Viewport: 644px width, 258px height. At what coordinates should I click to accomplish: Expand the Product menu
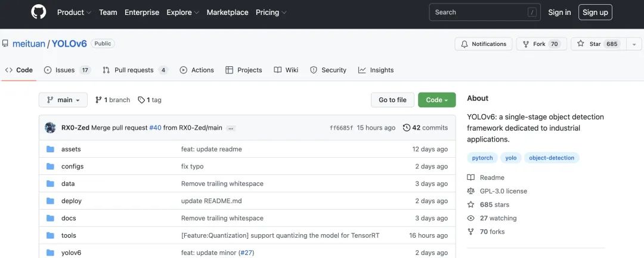tap(74, 13)
